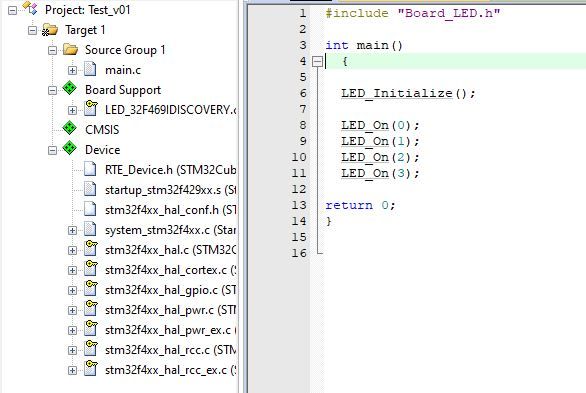Collapse the Project: Test_v01 root node

(x=12, y=10)
